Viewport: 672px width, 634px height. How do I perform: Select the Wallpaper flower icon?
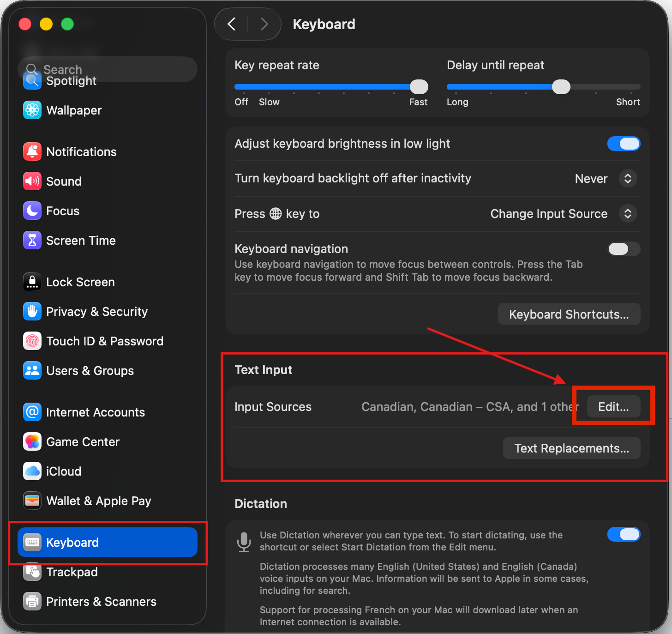[x=32, y=110]
